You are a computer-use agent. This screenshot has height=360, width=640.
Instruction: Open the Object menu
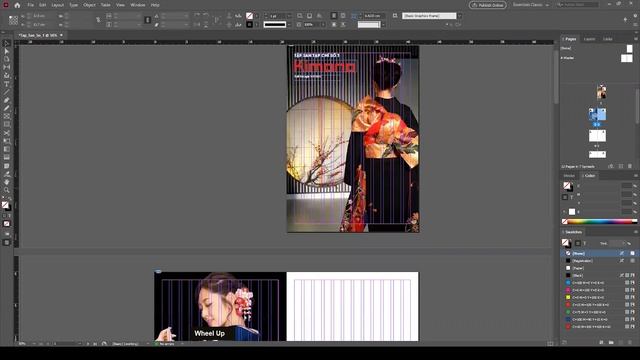click(89, 5)
